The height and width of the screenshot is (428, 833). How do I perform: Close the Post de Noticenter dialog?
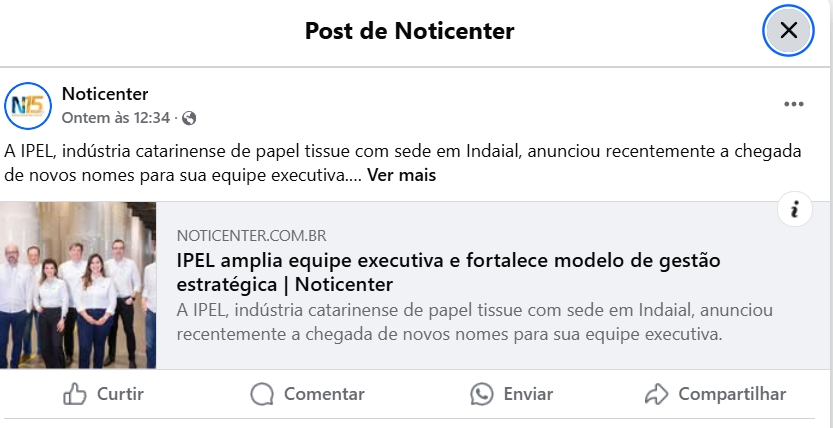point(788,30)
